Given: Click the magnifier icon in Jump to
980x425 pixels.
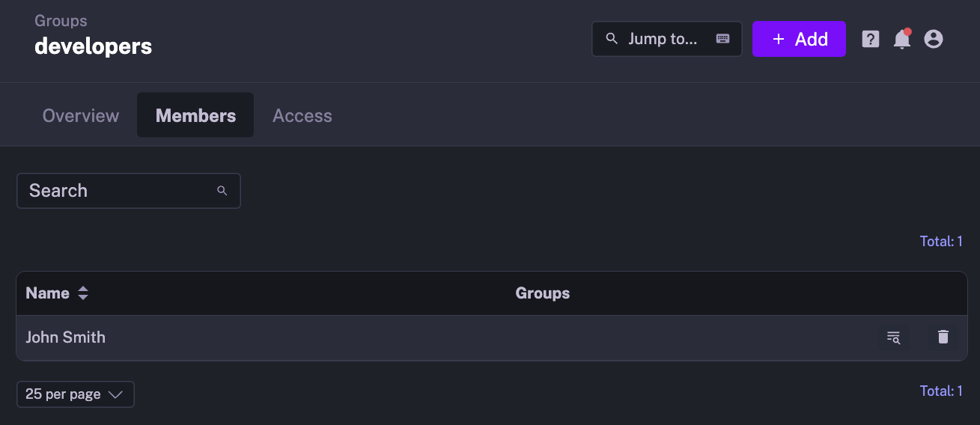Looking at the screenshot, I should [612, 39].
